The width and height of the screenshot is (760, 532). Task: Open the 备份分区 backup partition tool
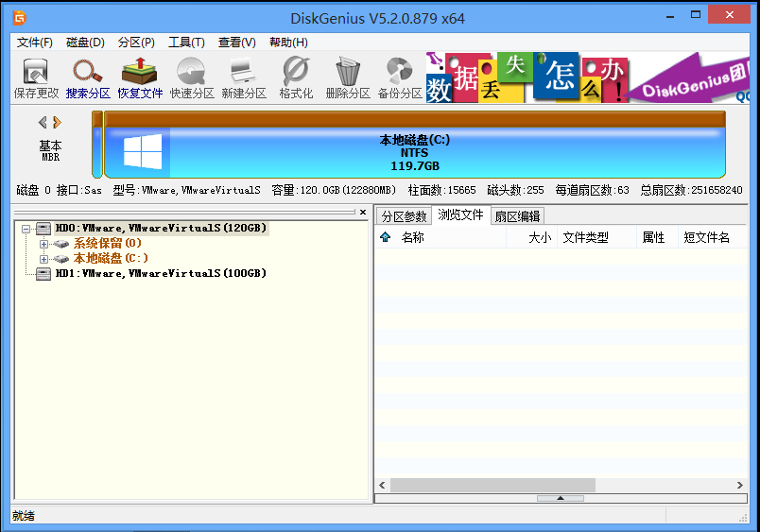point(400,78)
